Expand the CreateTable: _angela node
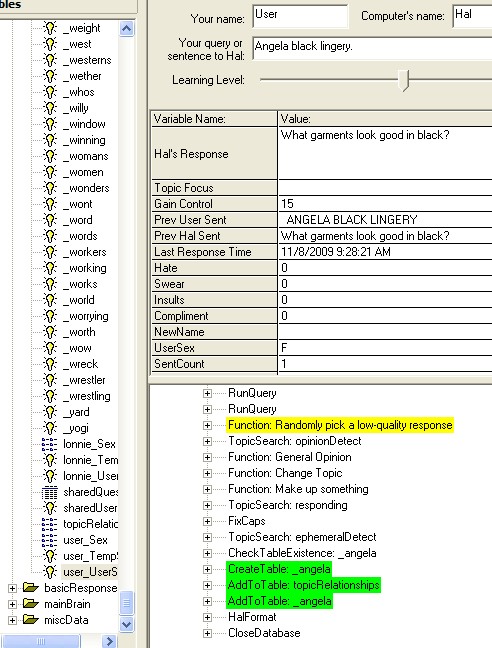This screenshot has width=492, height=648. click(207, 569)
